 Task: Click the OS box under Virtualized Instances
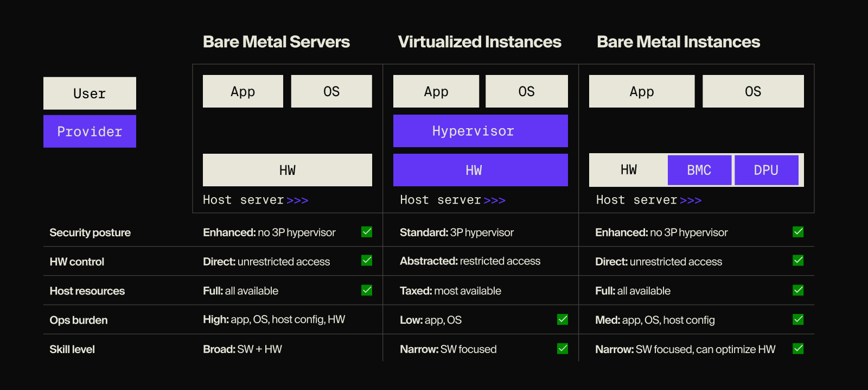527,91
